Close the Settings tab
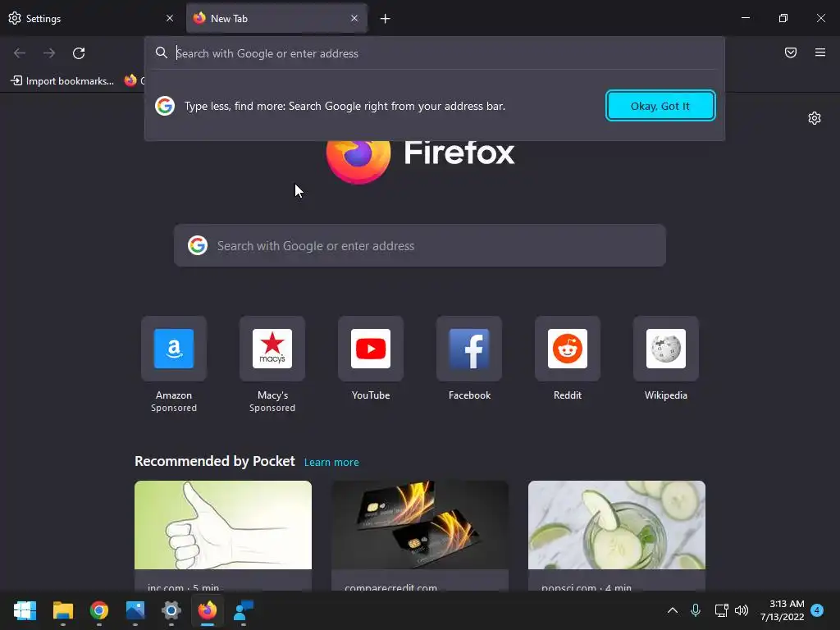 pos(170,18)
